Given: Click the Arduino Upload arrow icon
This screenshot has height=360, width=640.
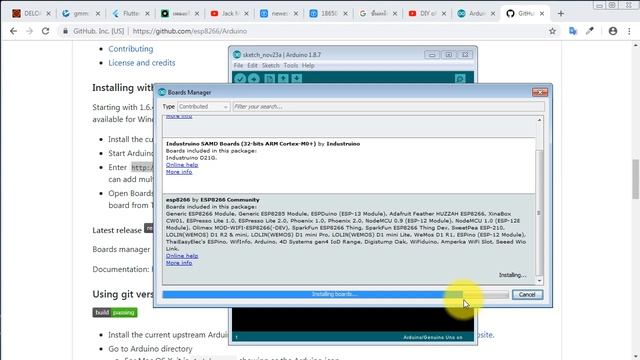Looking at the screenshot, I should 254,79.
